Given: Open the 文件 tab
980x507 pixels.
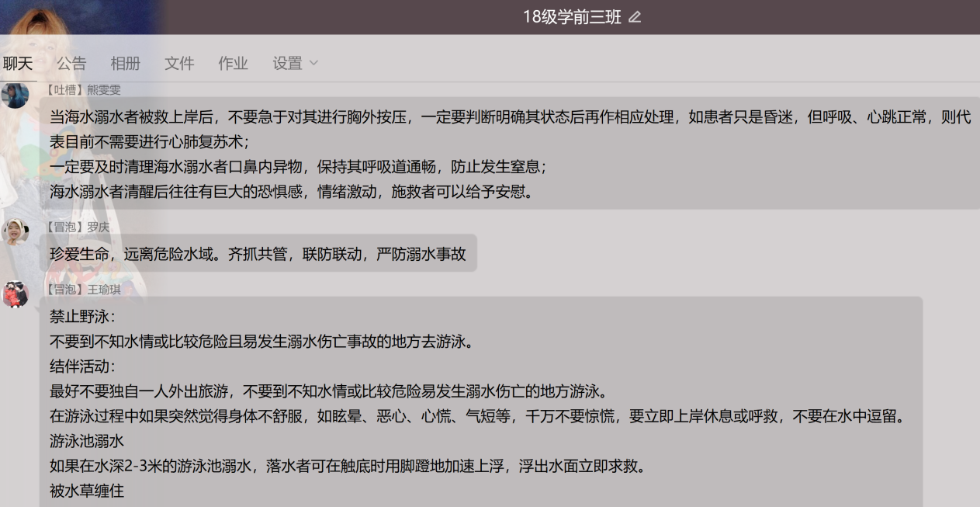Looking at the screenshot, I should point(179,64).
